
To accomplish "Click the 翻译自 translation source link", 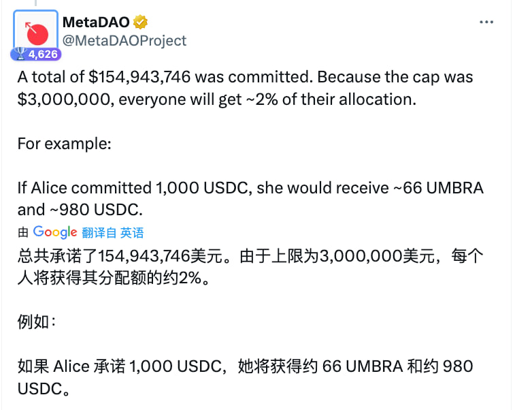I will pos(99,233).
